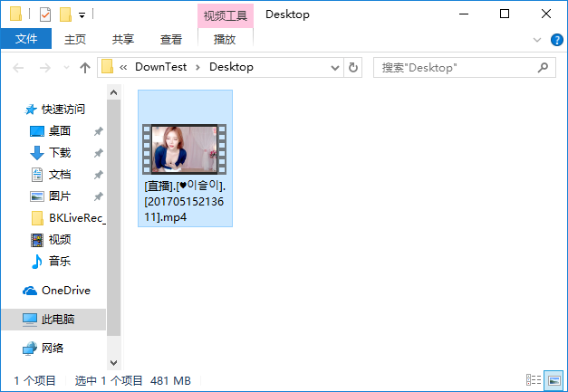Open the quick access toolbar customize dropdown
Viewport: 568px width, 392px height.
point(82,15)
